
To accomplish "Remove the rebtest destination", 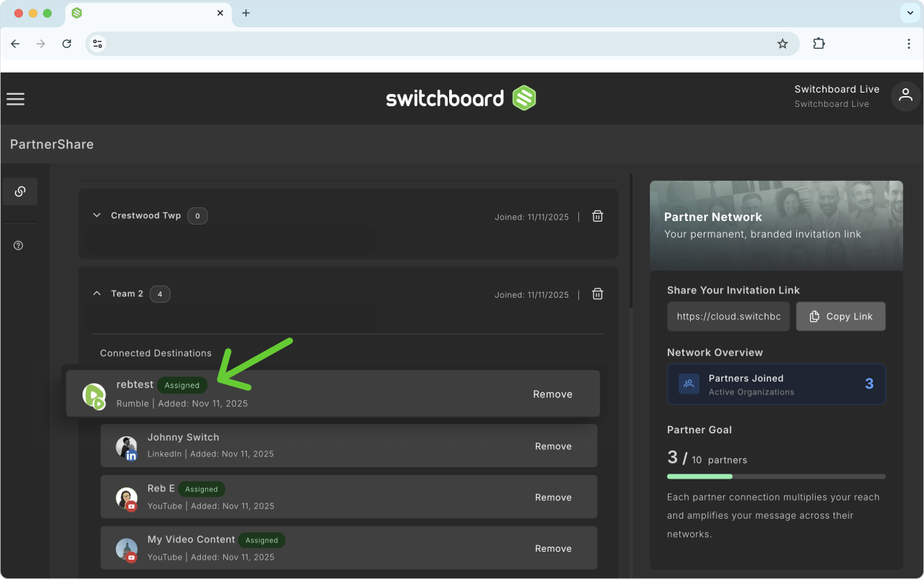I will (552, 394).
